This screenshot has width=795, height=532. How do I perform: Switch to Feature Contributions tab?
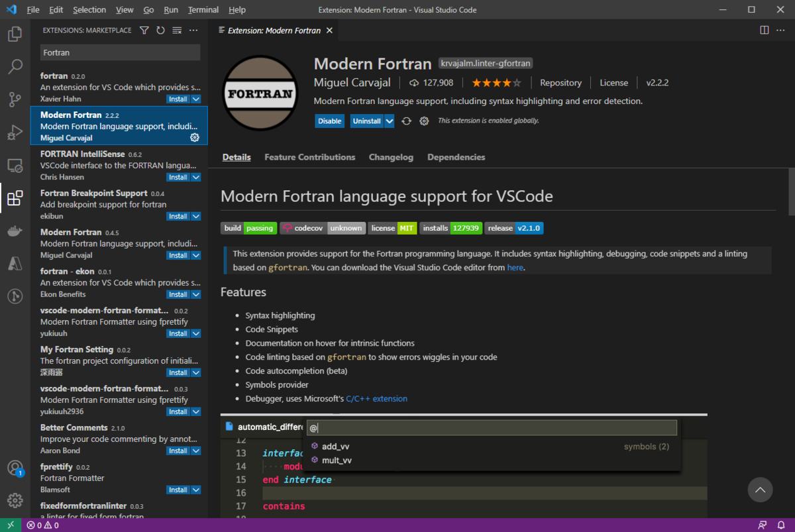point(310,157)
